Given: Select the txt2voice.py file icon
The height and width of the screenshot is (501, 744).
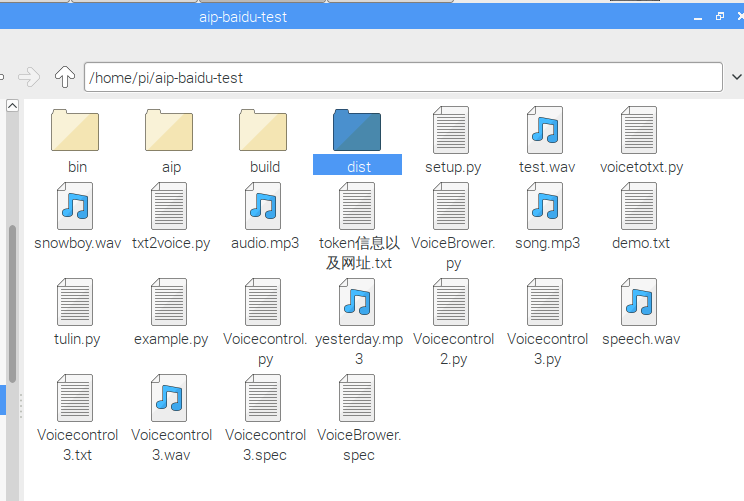Looking at the screenshot, I should point(169,206).
